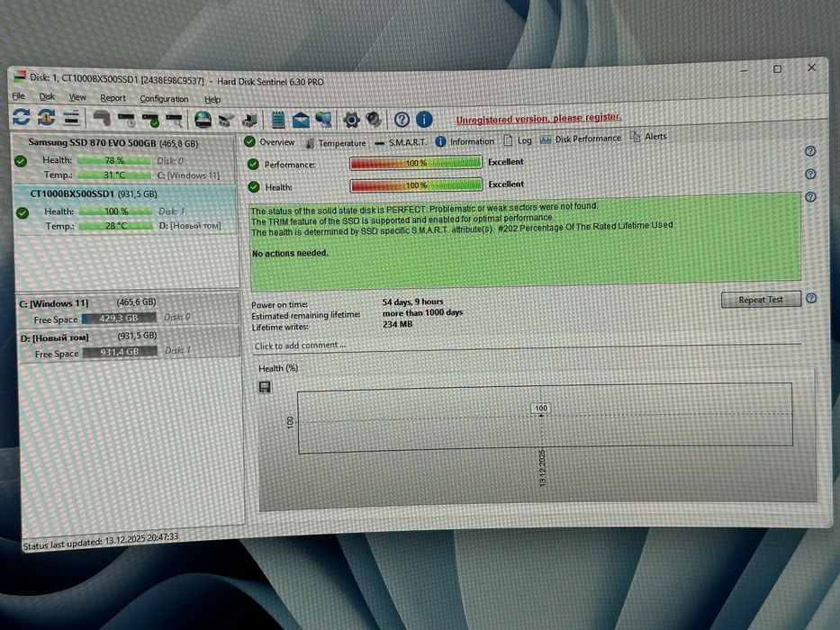Viewport: 840px width, 630px height.
Task: Click the globe with monitor web icon
Action: tap(324, 120)
